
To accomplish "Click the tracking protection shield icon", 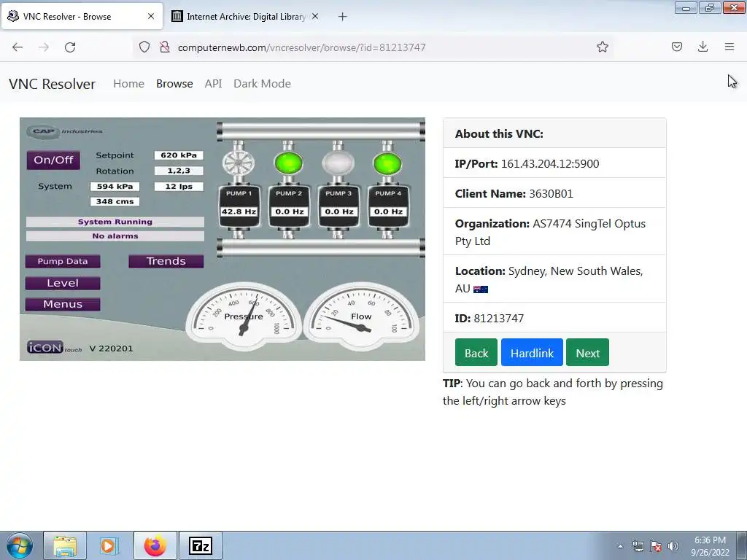I will (x=144, y=47).
